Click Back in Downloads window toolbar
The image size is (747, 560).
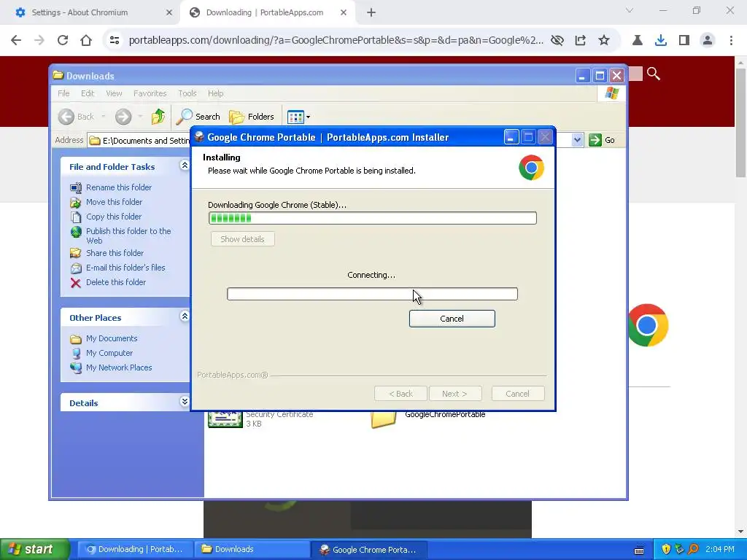pyautogui.click(x=77, y=117)
